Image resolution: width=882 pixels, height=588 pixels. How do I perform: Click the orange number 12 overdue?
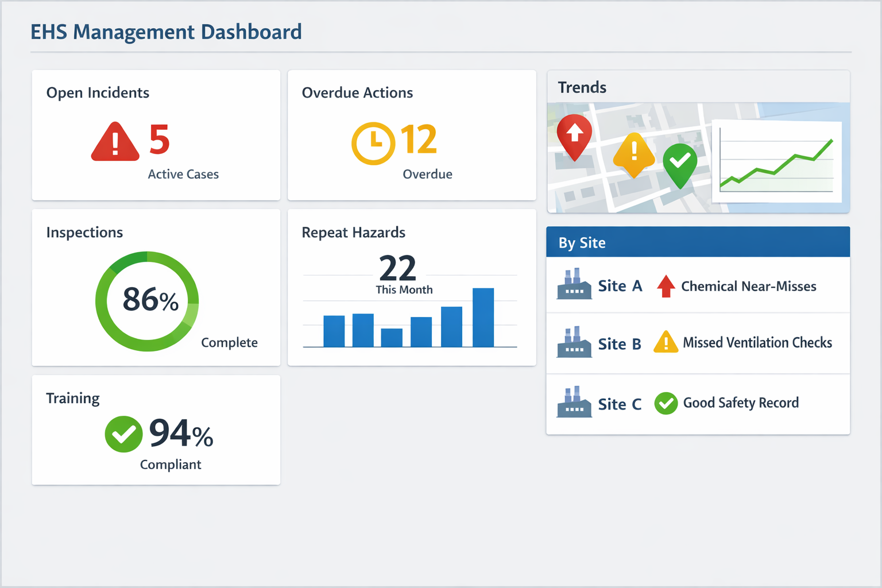point(419,140)
